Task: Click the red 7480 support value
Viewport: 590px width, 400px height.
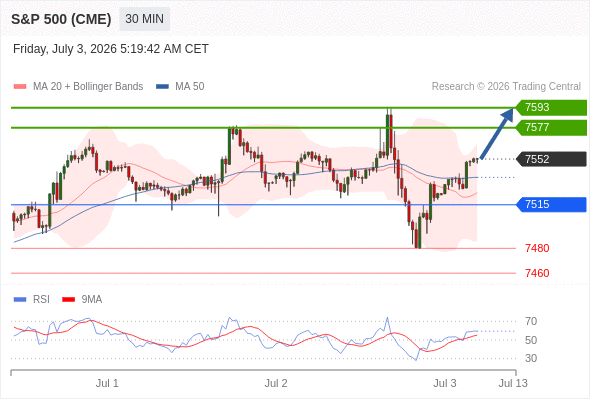Action: tap(537, 248)
